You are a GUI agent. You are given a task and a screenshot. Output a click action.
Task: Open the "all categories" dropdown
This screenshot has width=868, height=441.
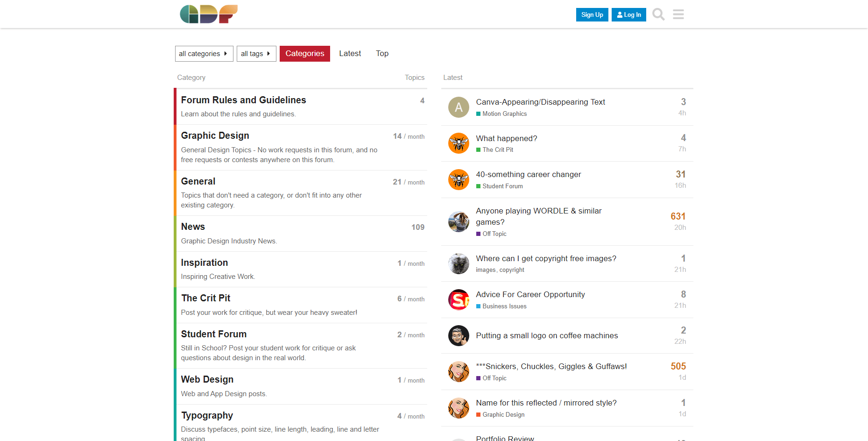pos(201,53)
